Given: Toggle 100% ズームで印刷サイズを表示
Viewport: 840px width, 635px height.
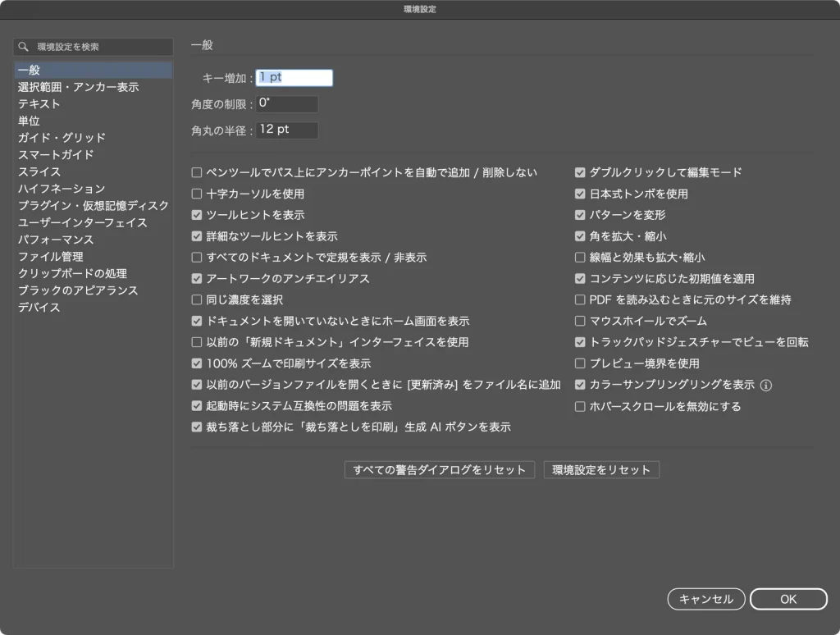Looking at the screenshot, I should (x=197, y=363).
